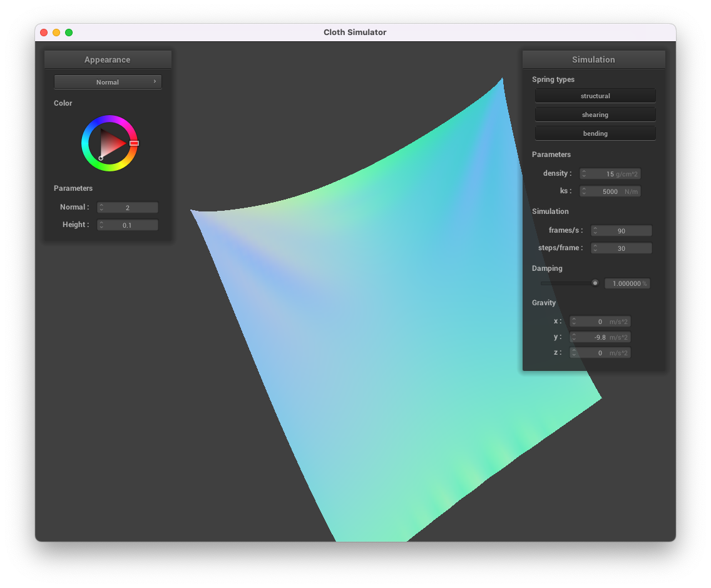The width and height of the screenshot is (711, 588).
Task: Close the Cloth Simulator window
Action: tap(44, 33)
